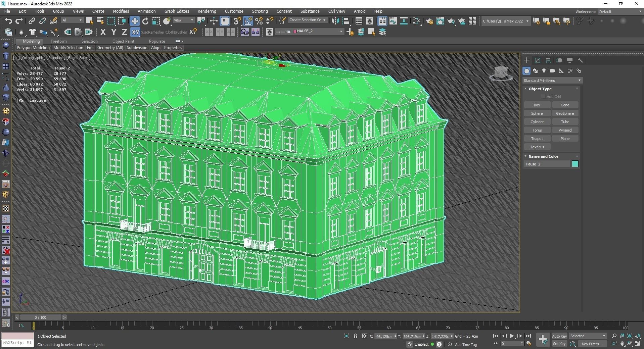Click the MAXScript mini listener field
The image size is (644, 349).
(x=18, y=343)
